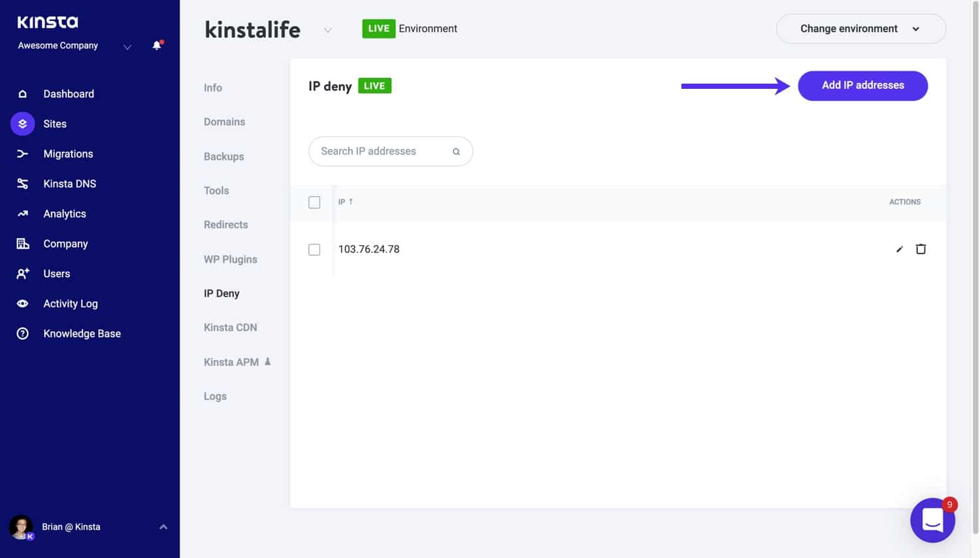Click Brian's profile avatar
The height and width of the screenshot is (558, 980).
pos(21,527)
